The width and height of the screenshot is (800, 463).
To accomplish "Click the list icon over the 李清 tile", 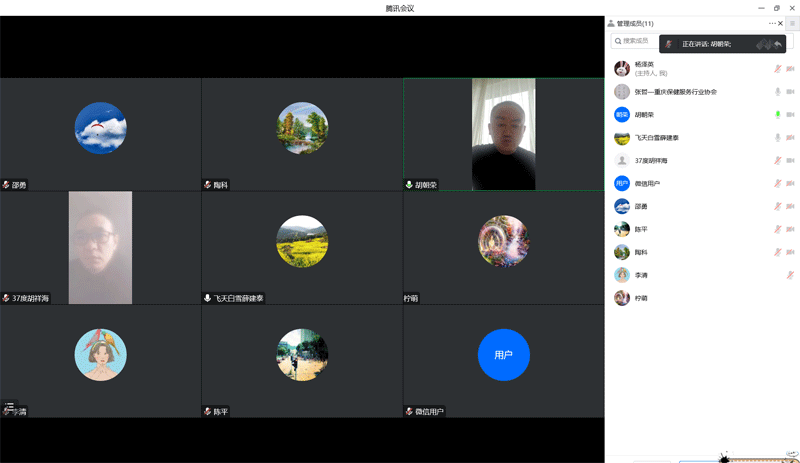I will (x=9, y=406).
